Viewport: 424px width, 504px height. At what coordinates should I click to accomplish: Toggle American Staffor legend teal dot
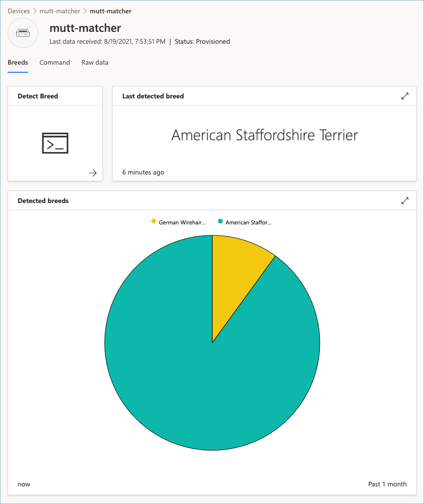[220, 221]
